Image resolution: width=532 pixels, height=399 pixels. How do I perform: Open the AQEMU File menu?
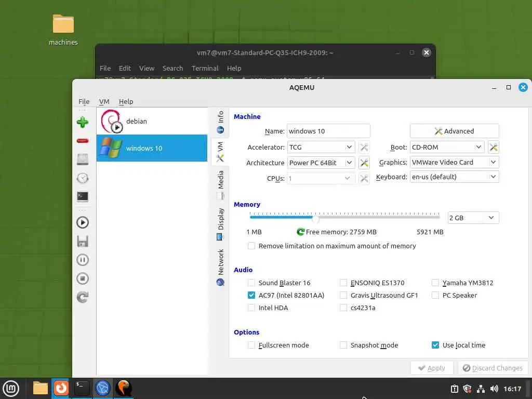[x=84, y=101]
